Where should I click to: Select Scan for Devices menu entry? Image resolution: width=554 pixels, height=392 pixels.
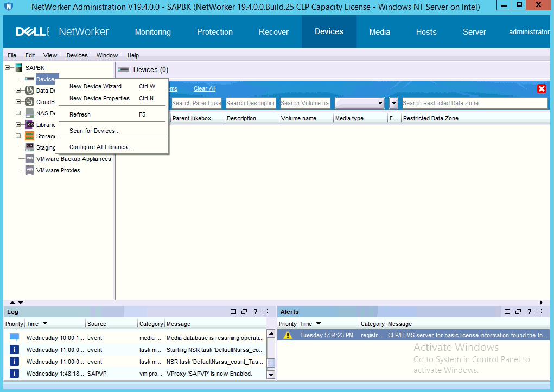94,131
